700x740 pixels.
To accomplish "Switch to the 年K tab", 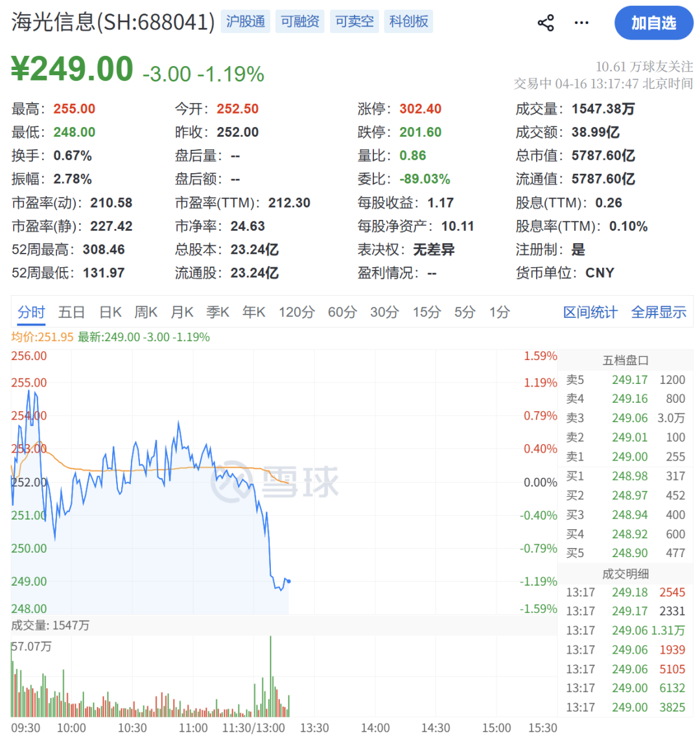I will [x=253, y=312].
